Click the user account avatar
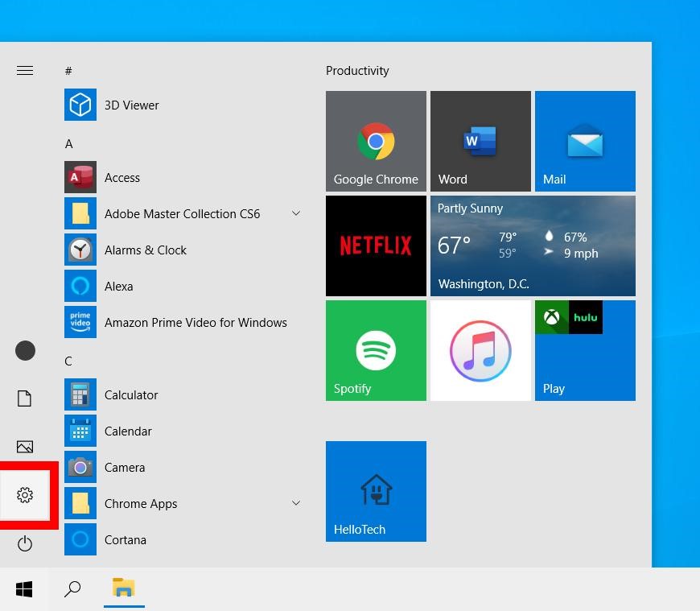This screenshot has height=611, width=700. click(x=25, y=350)
